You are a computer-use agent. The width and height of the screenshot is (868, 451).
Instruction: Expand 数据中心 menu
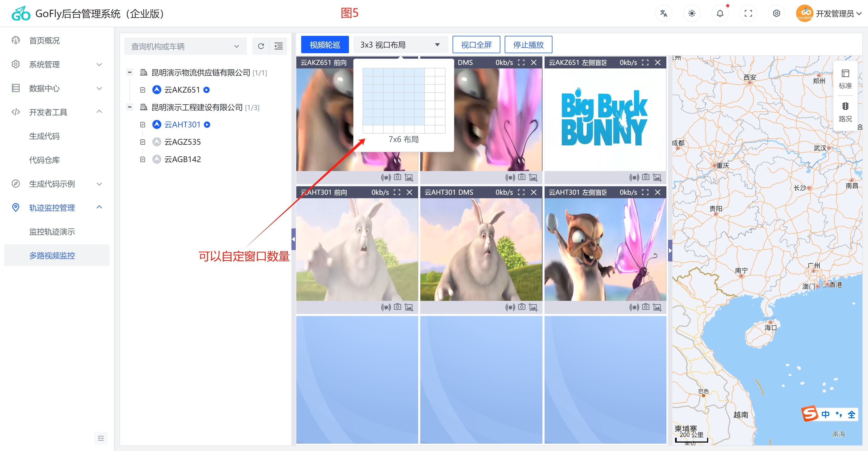[x=57, y=88]
